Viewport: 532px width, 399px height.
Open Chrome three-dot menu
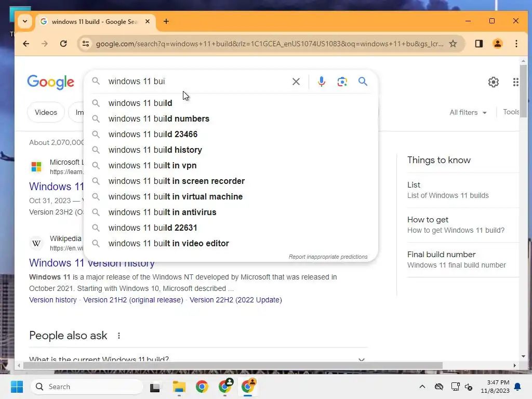pos(516,44)
